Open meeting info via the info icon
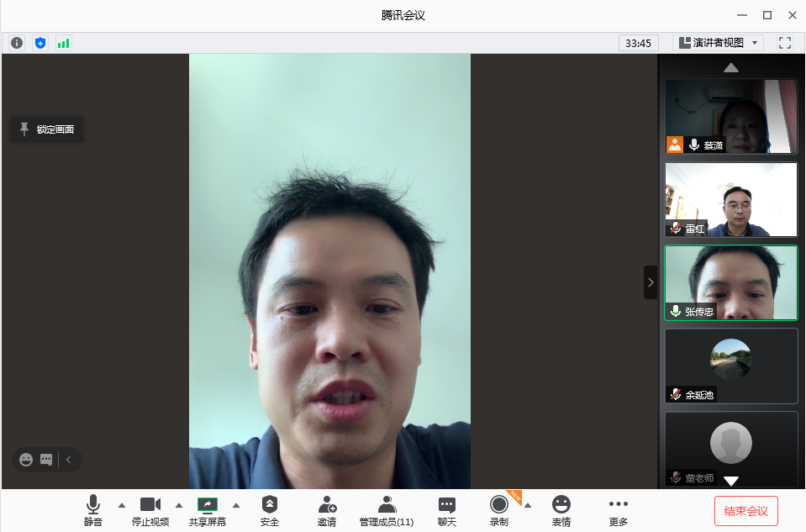806x532 pixels. tap(17, 42)
